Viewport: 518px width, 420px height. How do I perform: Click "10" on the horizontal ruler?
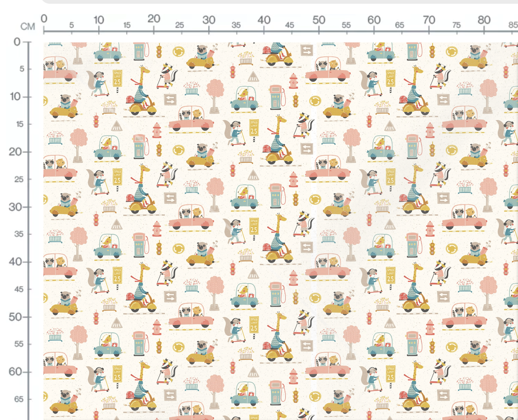(x=99, y=20)
